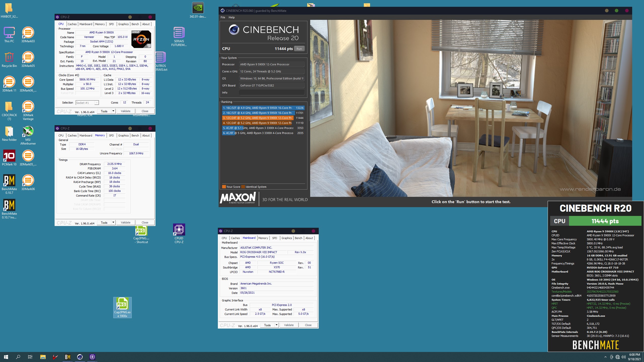Viewport: 644px width, 362px height.
Task: Open File Explorer from taskbar
Action: point(43,357)
